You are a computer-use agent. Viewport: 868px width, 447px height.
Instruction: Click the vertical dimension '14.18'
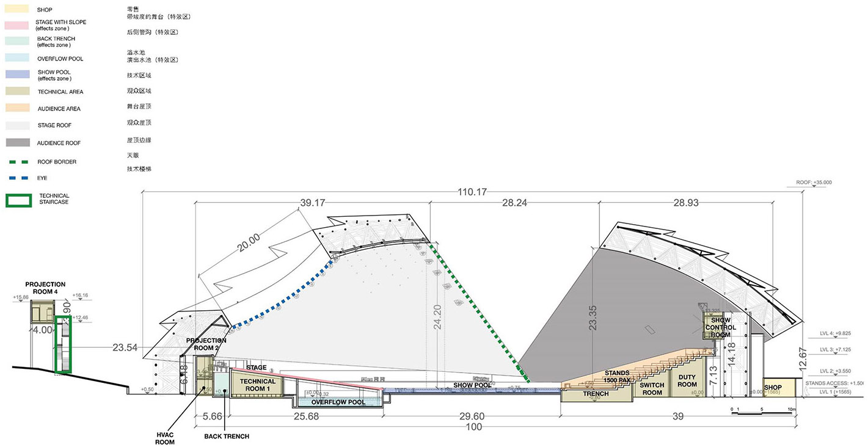[x=731, y=355]
